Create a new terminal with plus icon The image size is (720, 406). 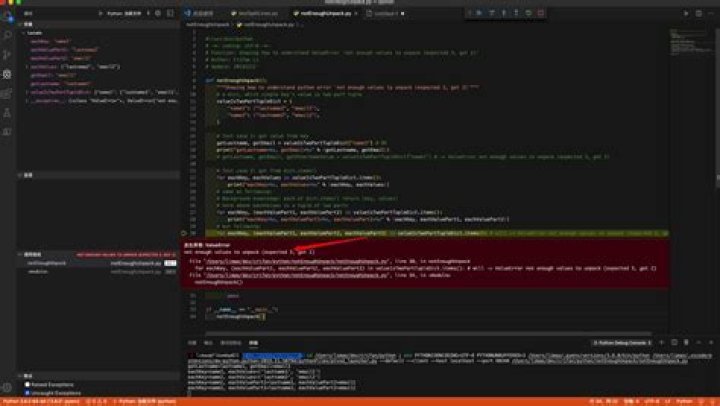662,343
